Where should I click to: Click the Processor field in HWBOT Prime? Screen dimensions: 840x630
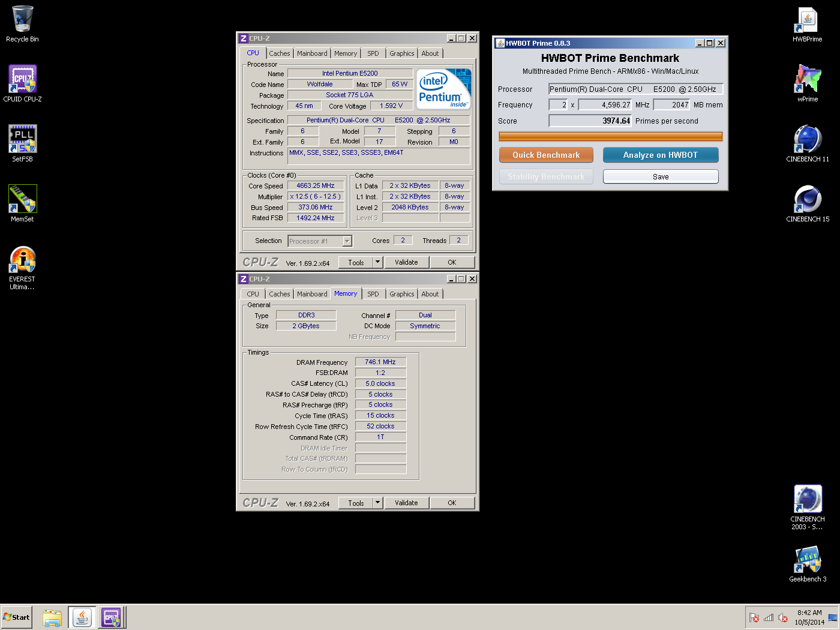click(x=636, y=89)
